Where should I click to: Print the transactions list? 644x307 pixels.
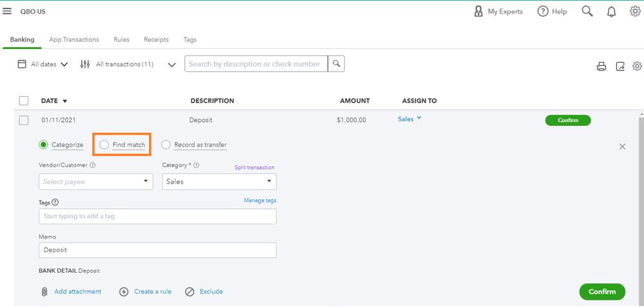[x=601, y=66]
